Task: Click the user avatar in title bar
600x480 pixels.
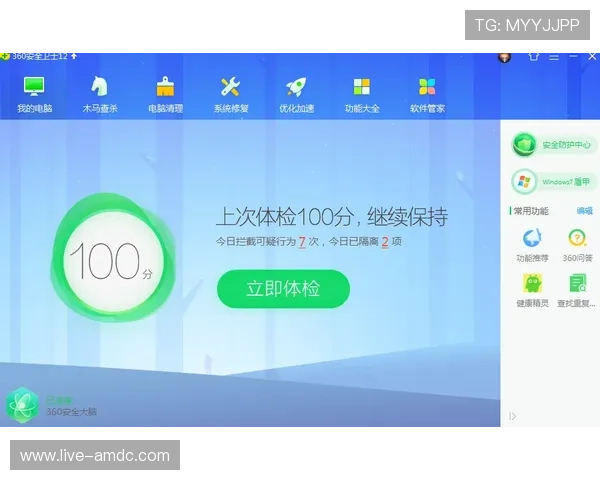Action: tap(505, 57)
